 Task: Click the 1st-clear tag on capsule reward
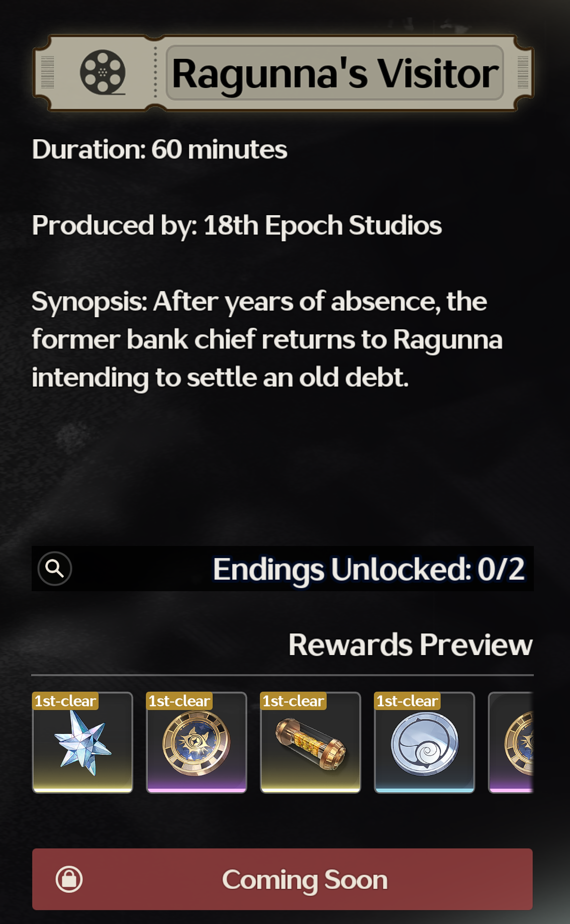click(x=294, y=701)
